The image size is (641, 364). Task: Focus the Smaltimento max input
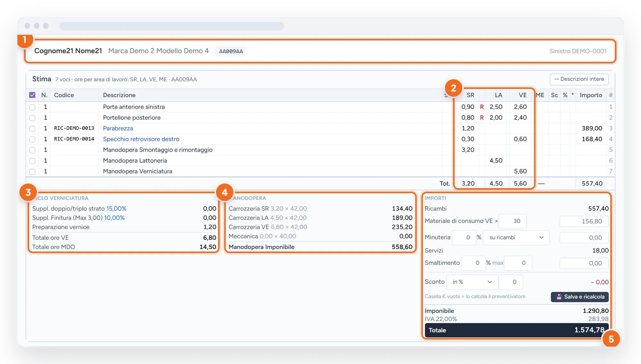pyautogui.click(x=518, y=263)
